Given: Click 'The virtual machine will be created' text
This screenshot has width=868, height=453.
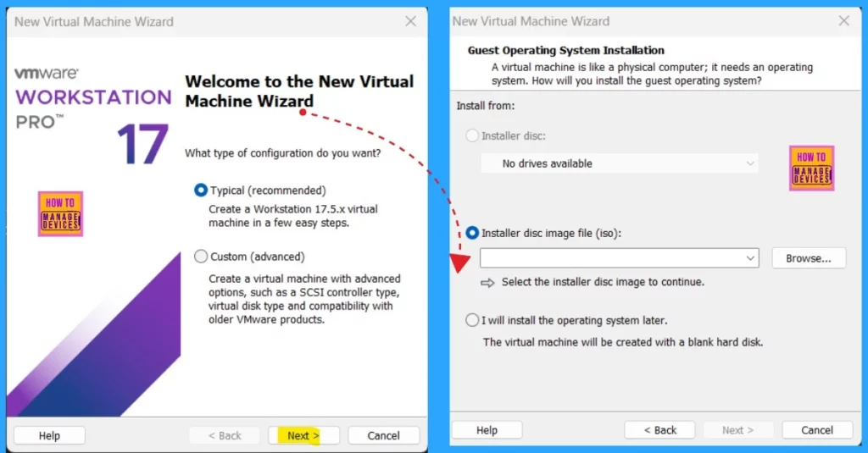Looking at the screenshot, I should (623, 342).
